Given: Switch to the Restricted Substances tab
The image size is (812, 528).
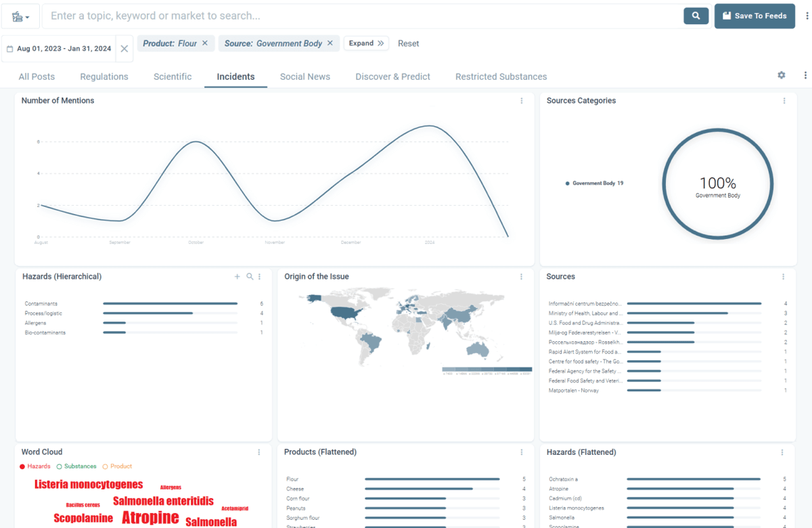Looking at the screenshot, I should (x=501, y=76).
